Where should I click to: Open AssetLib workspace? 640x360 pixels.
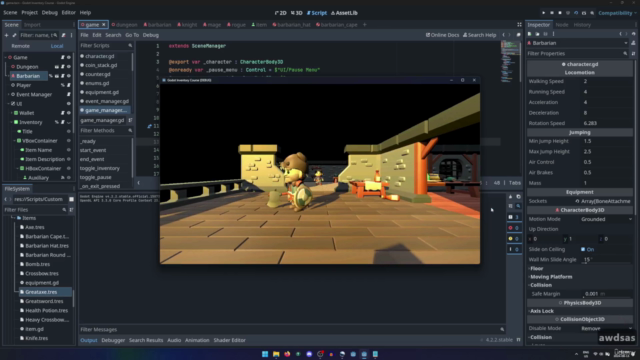click(344, 13)
